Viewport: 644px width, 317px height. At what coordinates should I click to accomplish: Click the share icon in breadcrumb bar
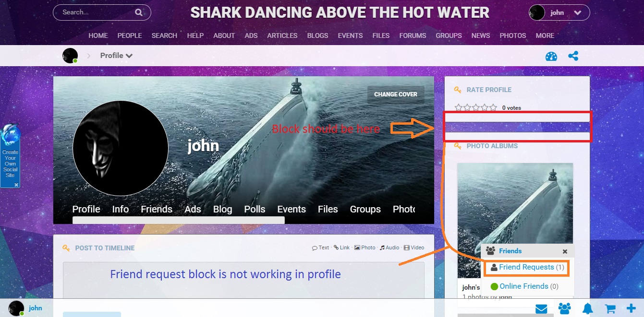[x=573, y=56]
